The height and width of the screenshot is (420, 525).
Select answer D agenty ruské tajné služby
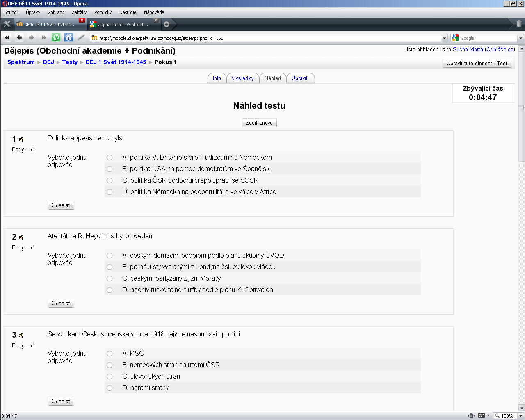[x=110, y=290]
